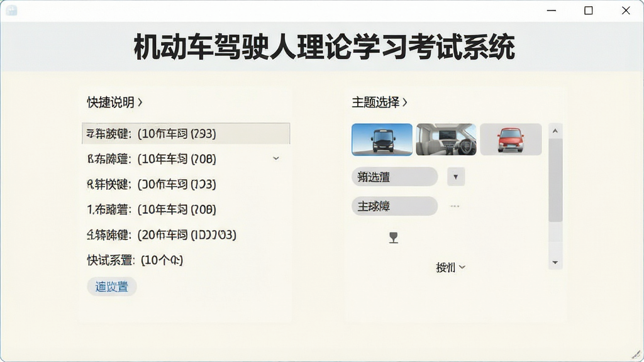Choose the car interior theme thumbnail

[446, 140]
